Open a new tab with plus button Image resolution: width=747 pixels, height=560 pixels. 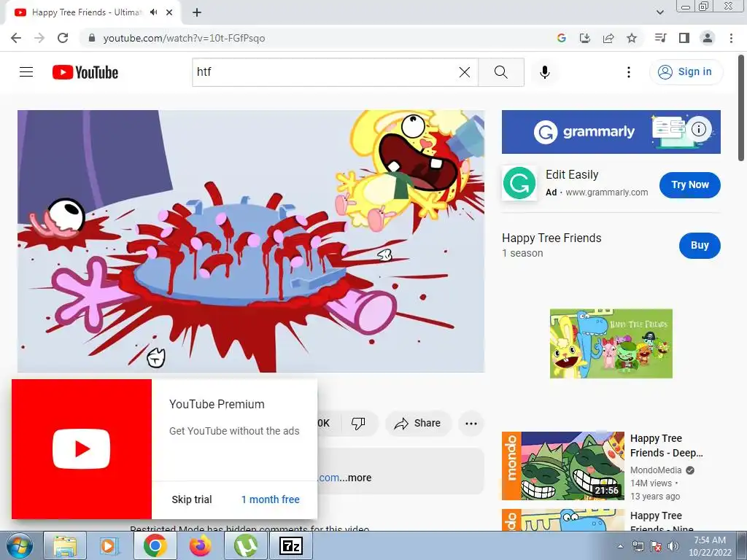coord(197,12)
